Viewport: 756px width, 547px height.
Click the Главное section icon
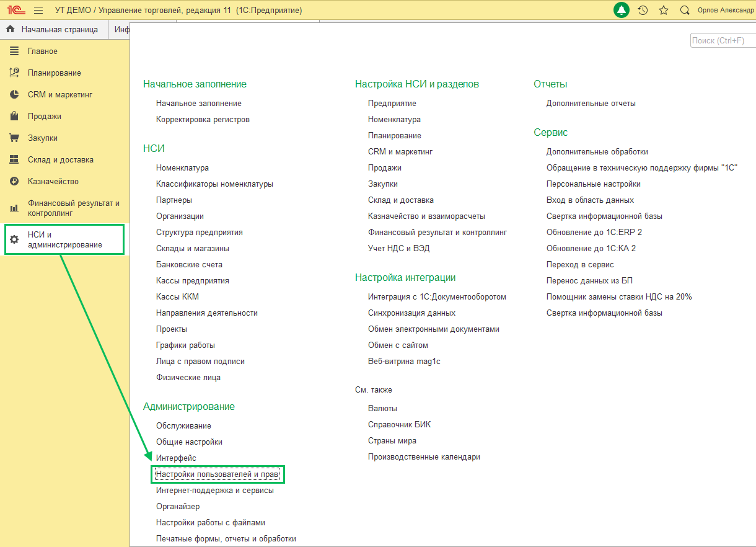tap(14, 51)
